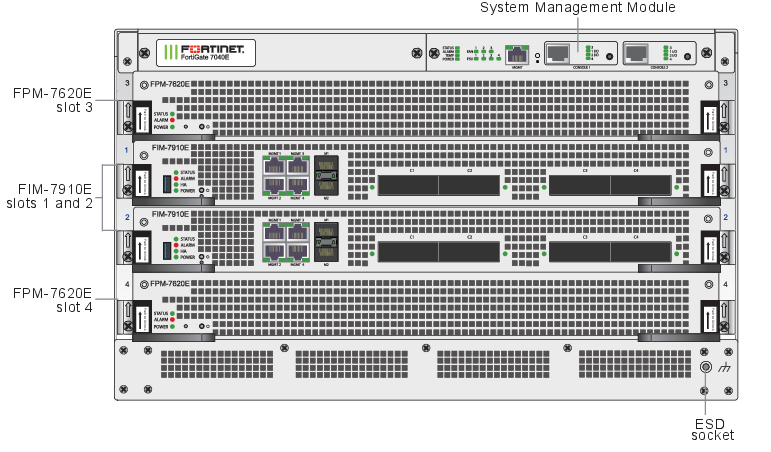Click the blue USB port on slot 1 module

coord(167,183)
